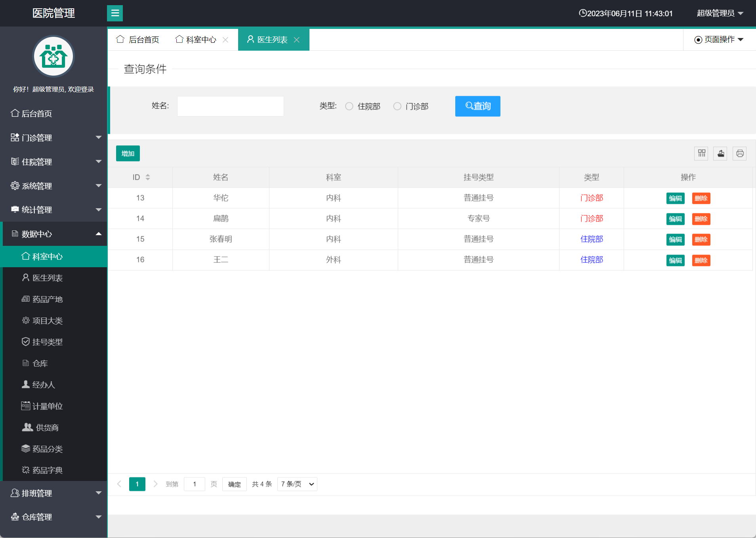The width and height of the screenshot is (756, 538).
Task: Edit the row for 华佗
Action: pyautogui.click(x=675, y=198)
